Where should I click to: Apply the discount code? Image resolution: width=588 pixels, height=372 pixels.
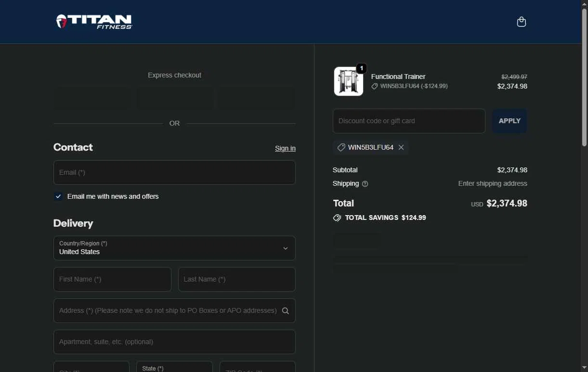510,121
